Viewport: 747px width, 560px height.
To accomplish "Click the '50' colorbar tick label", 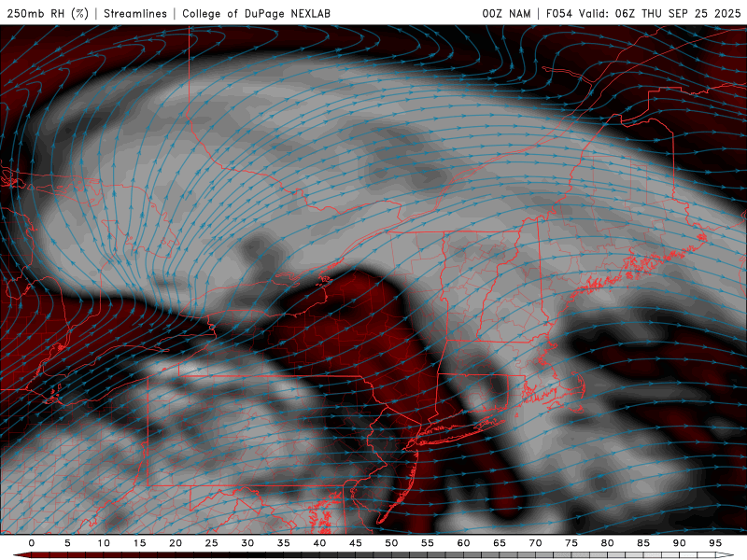I will (391, 543).
